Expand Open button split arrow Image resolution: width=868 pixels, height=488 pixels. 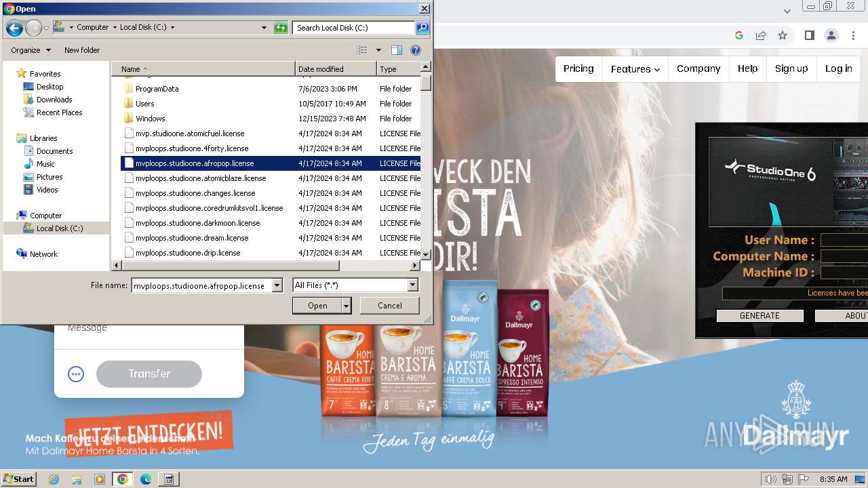[x=347, y=306]
